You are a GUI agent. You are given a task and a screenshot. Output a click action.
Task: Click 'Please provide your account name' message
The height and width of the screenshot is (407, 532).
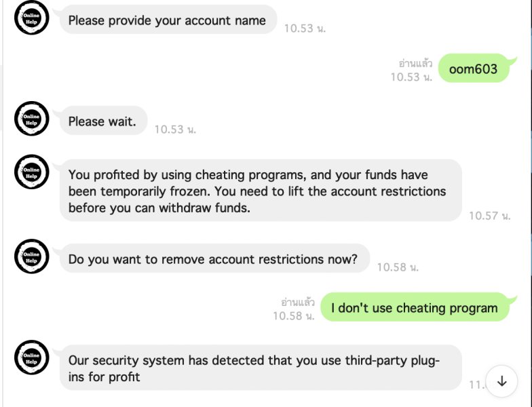point(167,20)
